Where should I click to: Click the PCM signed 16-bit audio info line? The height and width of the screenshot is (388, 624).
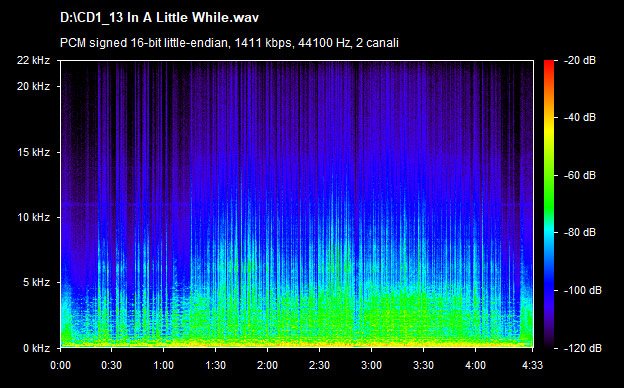[229, 43]
